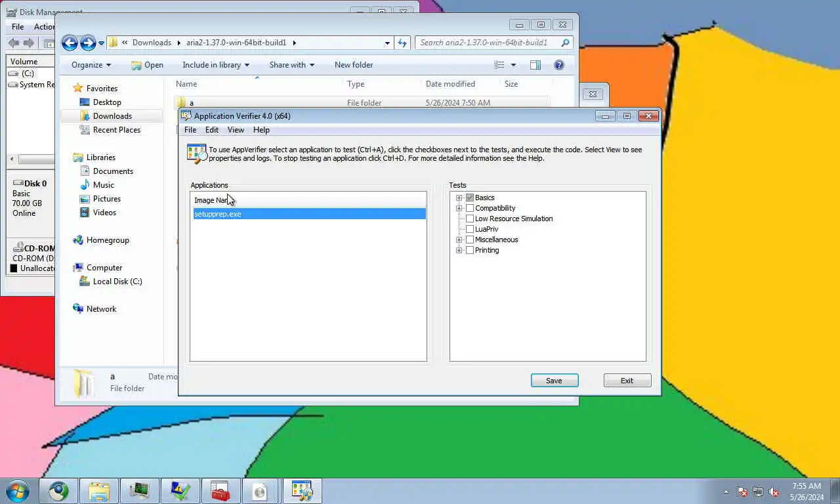840x504 pixels.
Task: Open the AppVerifier Edit menu
Action: pyautogui.click(x=212, y=130)
